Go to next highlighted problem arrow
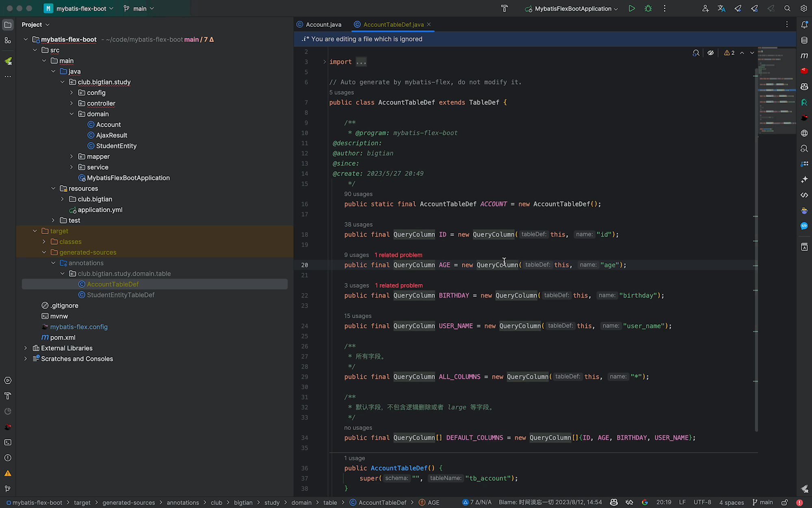The width and height of the screenshot is (812, 508). (x=752, y=53)
